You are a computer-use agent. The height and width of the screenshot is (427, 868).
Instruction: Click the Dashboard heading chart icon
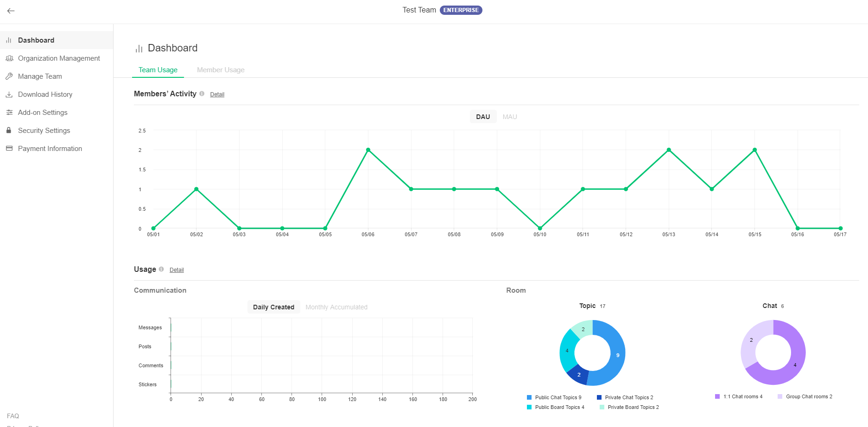[x=139, y=49]
